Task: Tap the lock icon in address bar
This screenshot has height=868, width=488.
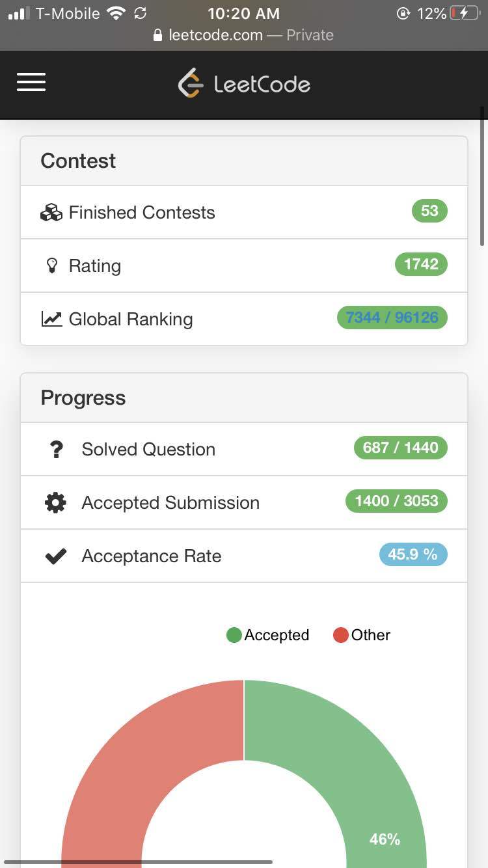Action: click(157, 35)
